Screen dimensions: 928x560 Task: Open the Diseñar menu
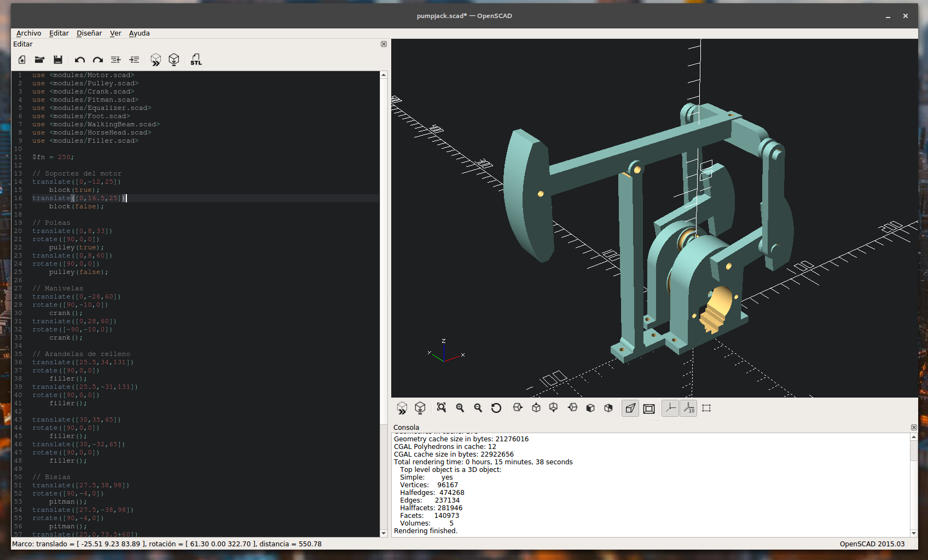point(89,33)
